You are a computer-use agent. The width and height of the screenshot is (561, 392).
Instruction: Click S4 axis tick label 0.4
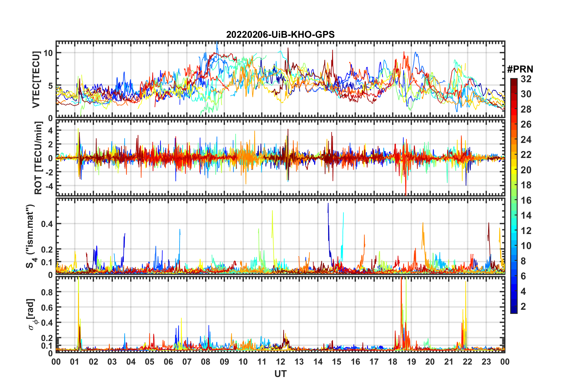point(47,224)
